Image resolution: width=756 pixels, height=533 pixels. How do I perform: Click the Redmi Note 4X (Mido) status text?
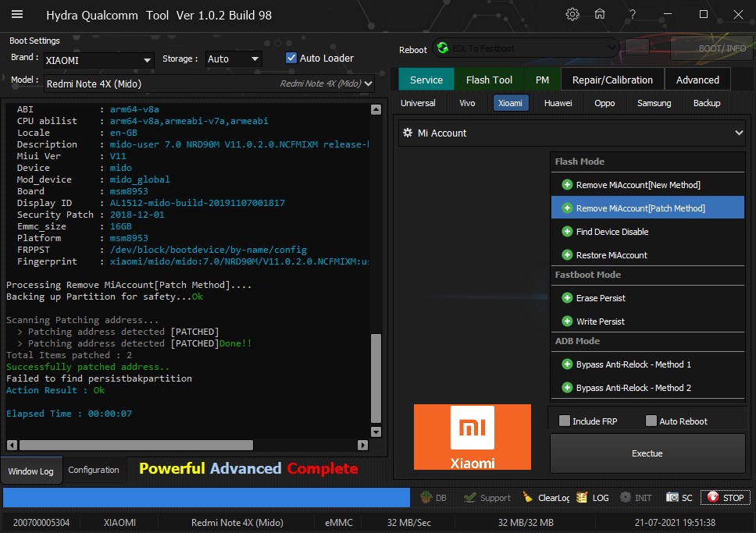click(x=237, y=522)
